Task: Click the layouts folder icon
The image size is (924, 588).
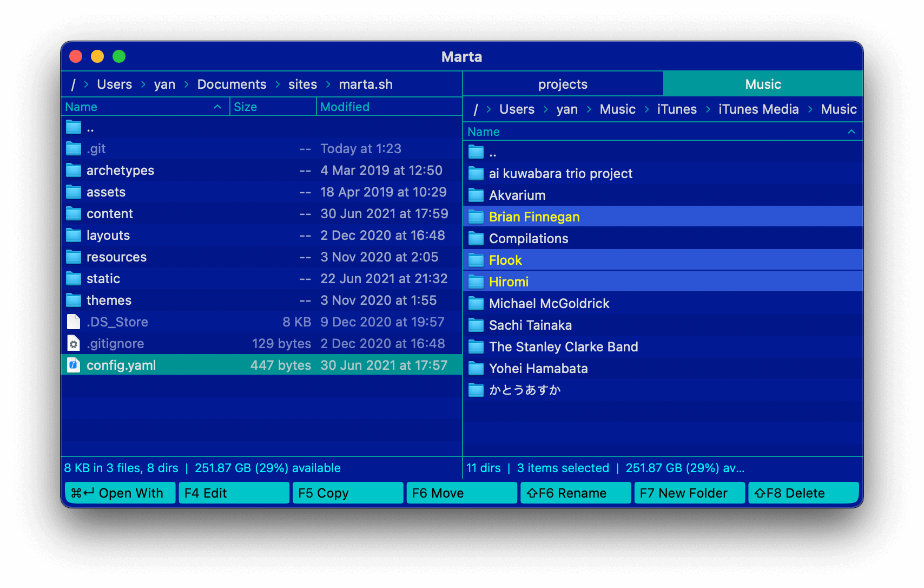Action: [74, 235]
